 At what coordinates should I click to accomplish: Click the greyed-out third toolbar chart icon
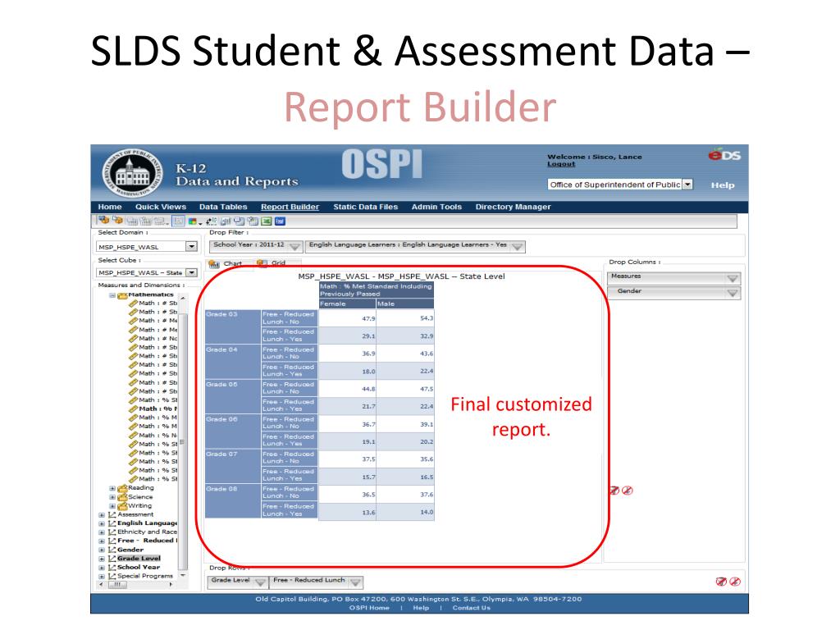tap(132, 221)
